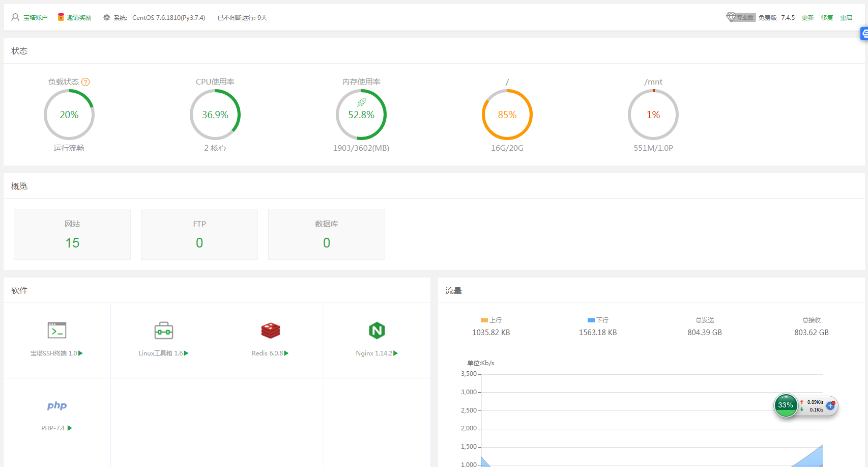Click the plus icon on floating widget

tap(830, 406)
